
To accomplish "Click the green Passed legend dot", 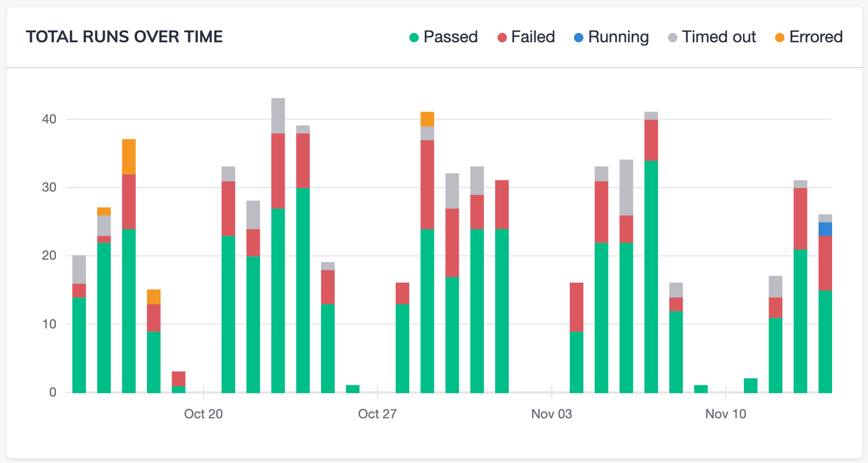I will (414, 38).
